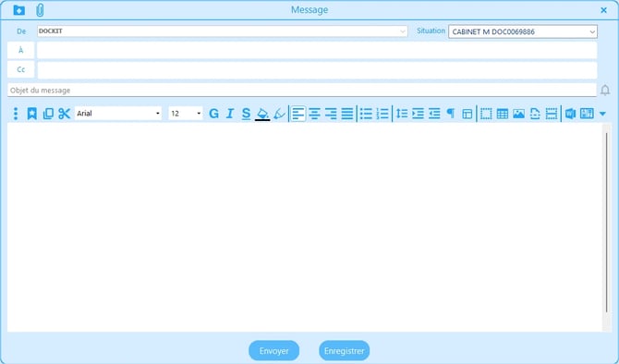Toggle underline formatting (S)

(x=246, y=114)
